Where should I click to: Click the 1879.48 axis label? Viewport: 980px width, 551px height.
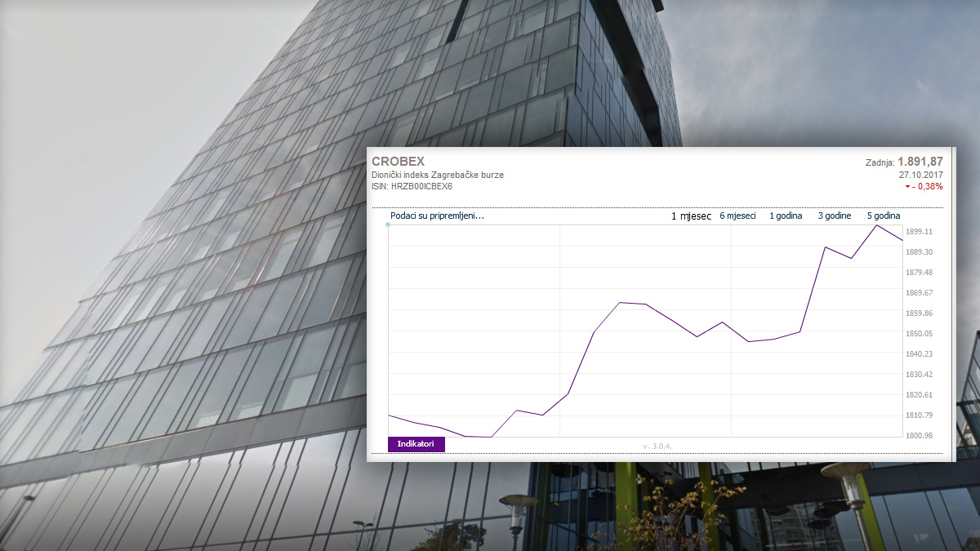coord(920,273)
